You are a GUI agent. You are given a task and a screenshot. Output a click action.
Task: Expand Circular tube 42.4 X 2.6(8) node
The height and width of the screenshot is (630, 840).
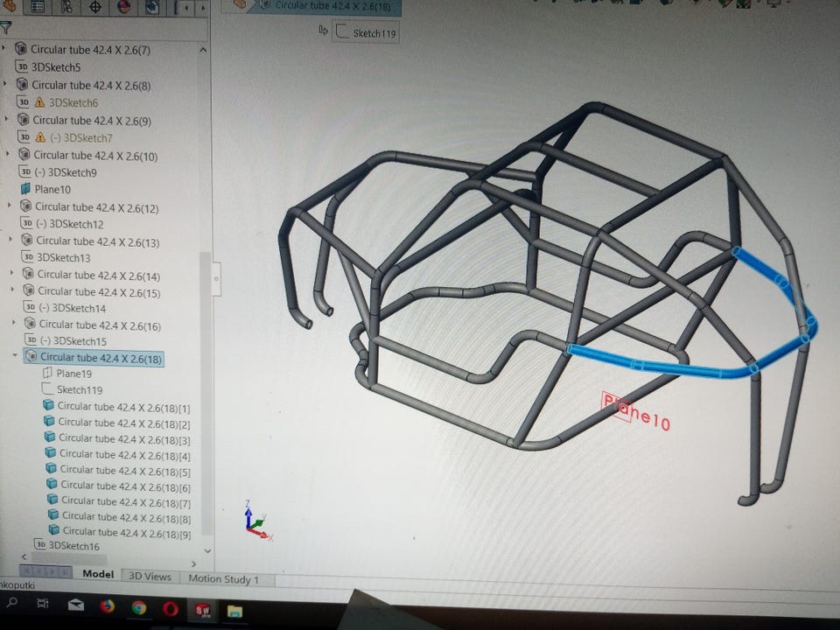click(5, 84)
